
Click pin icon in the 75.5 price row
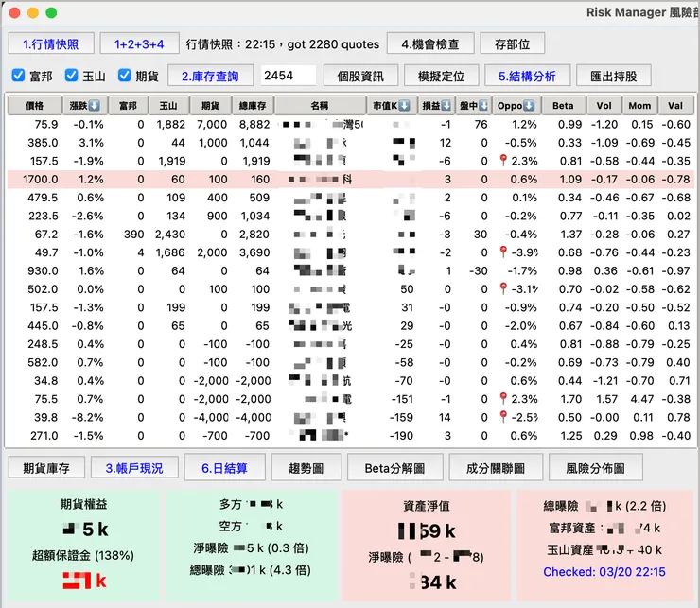click(503, 398)
